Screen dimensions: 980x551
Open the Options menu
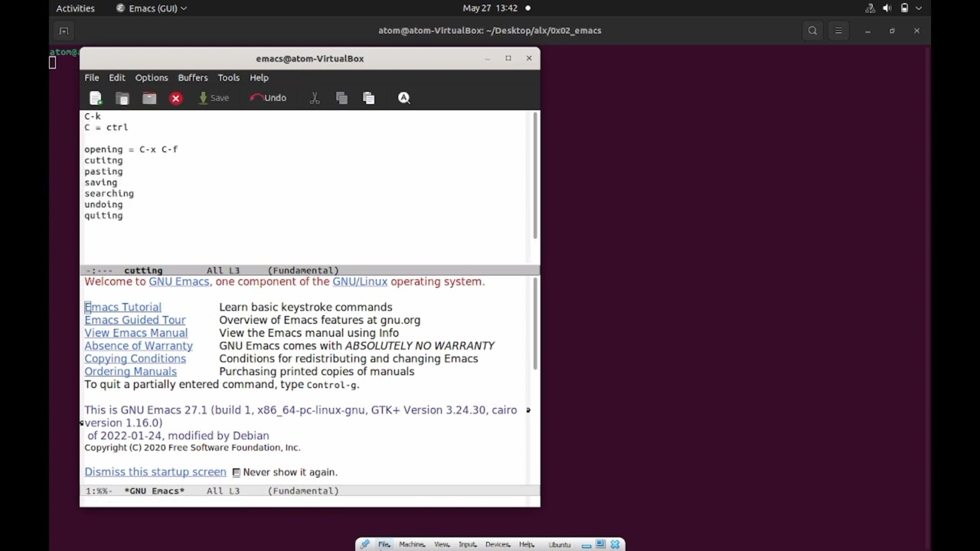152,77
